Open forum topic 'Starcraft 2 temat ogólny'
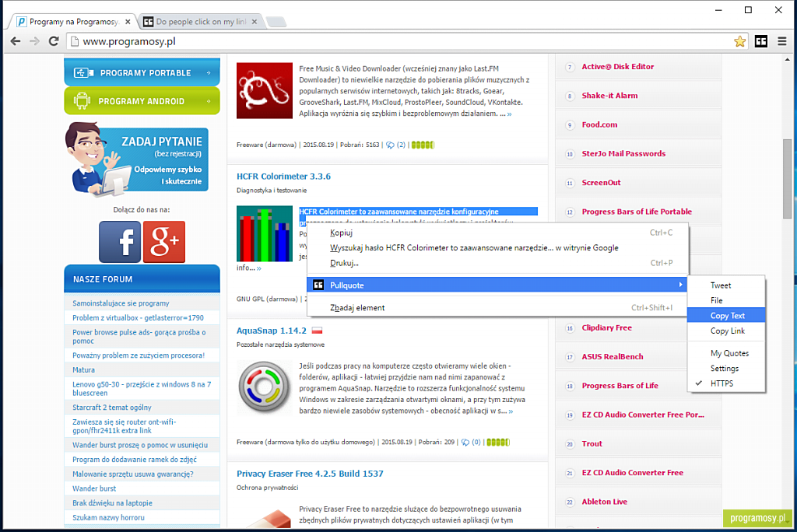Image resolution: width=797 pixels, height=532 pixels. [x=112, y=408]
